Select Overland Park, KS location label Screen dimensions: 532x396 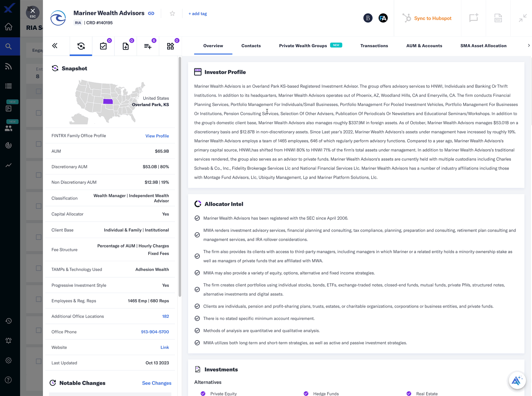(150, 105)
